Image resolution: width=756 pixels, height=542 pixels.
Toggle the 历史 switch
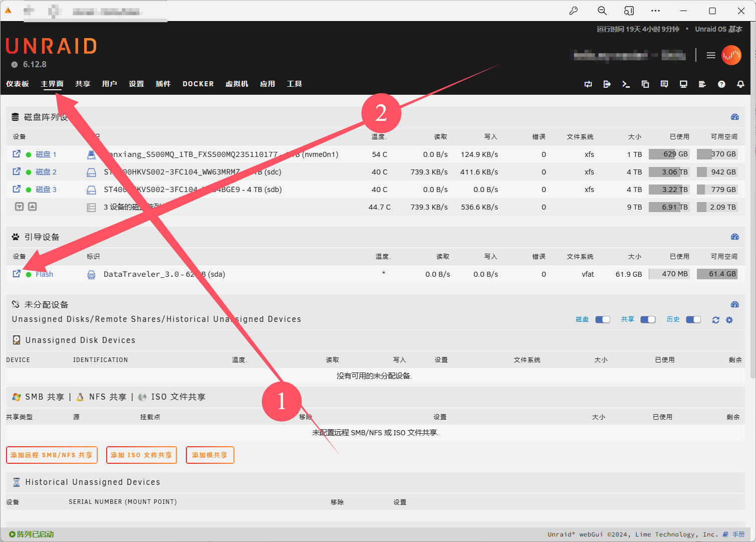click(x=693, y=320)
